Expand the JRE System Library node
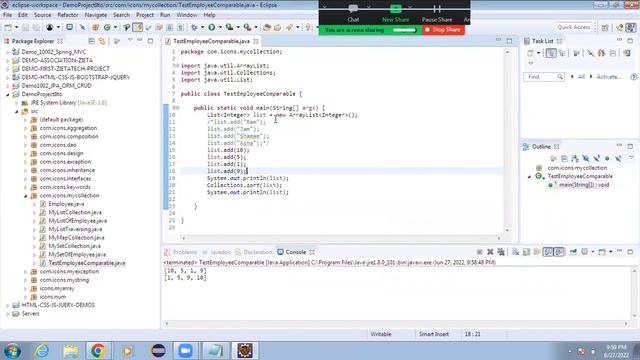The height and width of the screenshot is (360, 640). (x=17, y=103)
